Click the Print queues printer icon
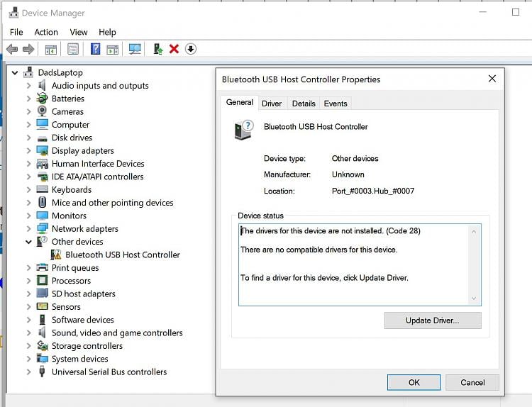Viewport: 532px width, 407px height. [x=42, y=267]
